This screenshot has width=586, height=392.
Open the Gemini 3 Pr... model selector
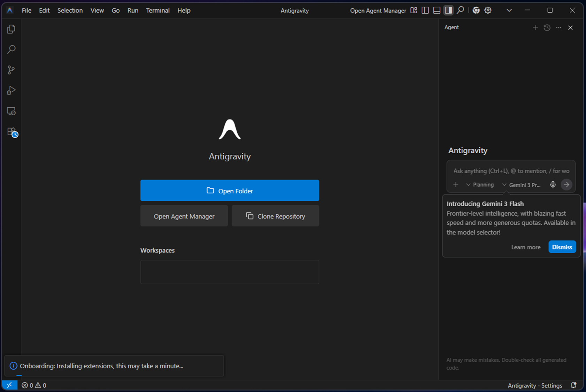click(521, 185)
